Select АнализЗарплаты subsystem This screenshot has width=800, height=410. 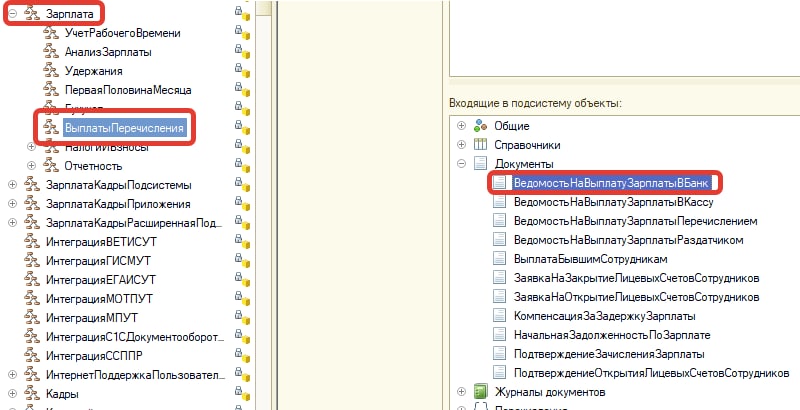coord(108,52)
